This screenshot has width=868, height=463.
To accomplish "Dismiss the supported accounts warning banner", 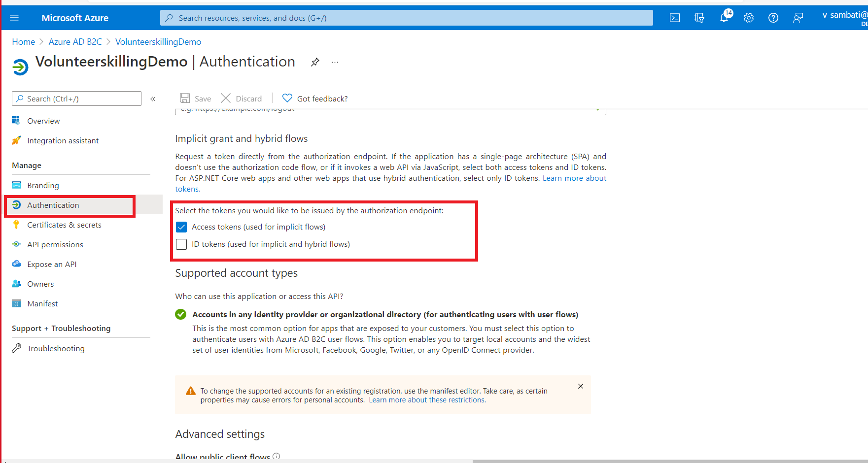I will coord(581,386).
